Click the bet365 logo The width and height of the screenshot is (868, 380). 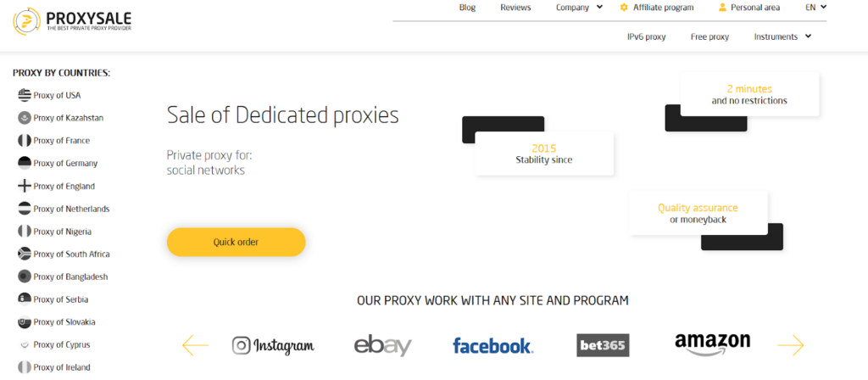(603, 346)
